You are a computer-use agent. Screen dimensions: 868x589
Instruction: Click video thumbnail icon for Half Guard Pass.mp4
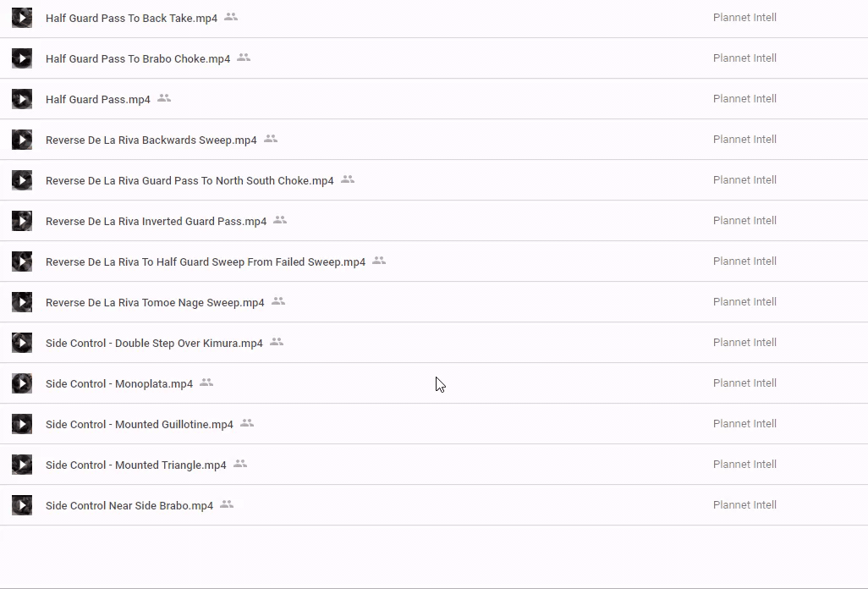(22, 99)
